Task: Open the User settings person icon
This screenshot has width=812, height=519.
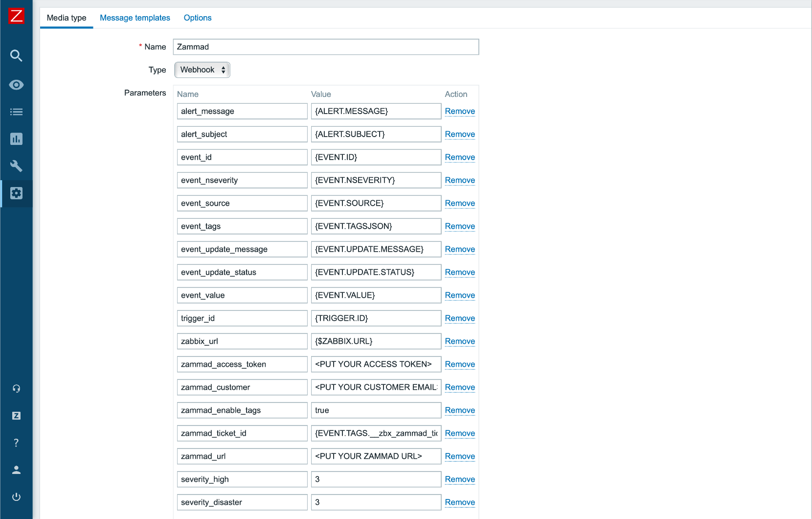Action: click(16, 470)
